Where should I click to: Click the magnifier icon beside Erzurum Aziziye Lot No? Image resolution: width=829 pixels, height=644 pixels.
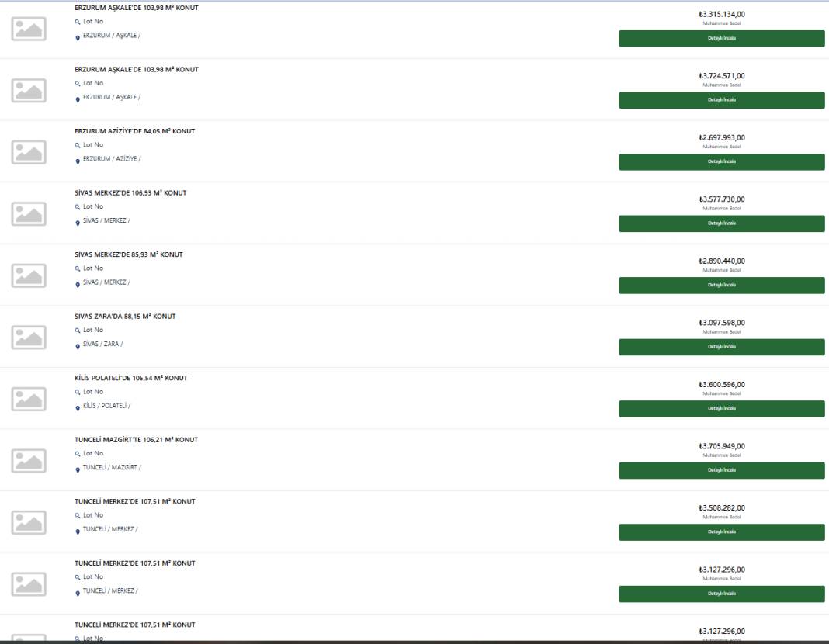pyautogui.click(x=77, y=145)
